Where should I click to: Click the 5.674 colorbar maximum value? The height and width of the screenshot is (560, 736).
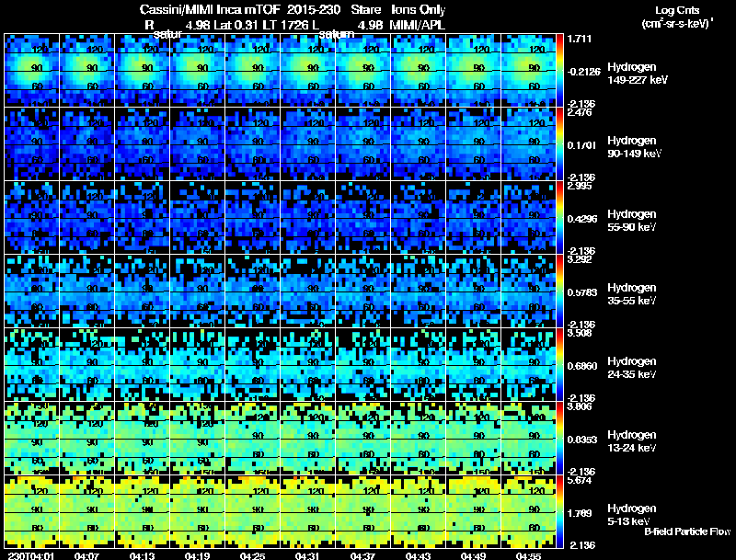point(580,480)
